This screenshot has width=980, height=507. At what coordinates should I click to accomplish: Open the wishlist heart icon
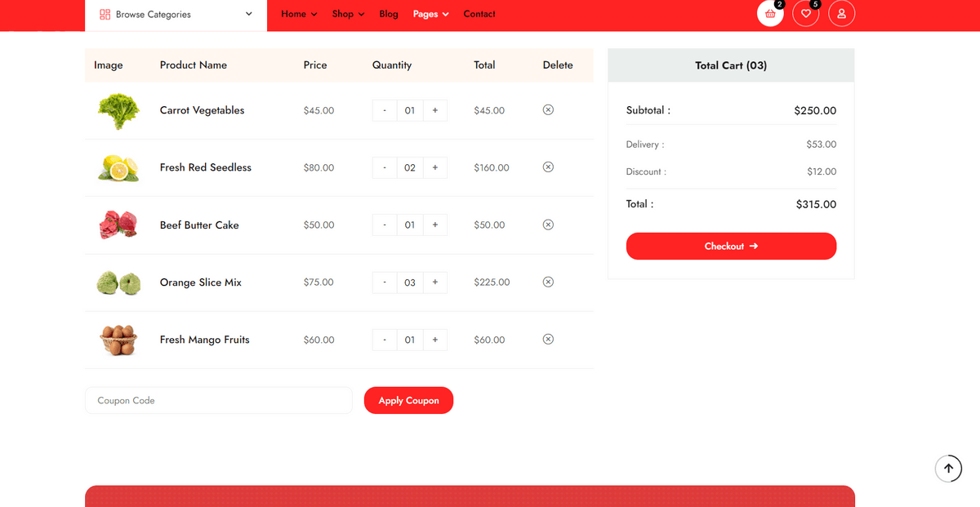pyautogui.click(x=805, y=14)
